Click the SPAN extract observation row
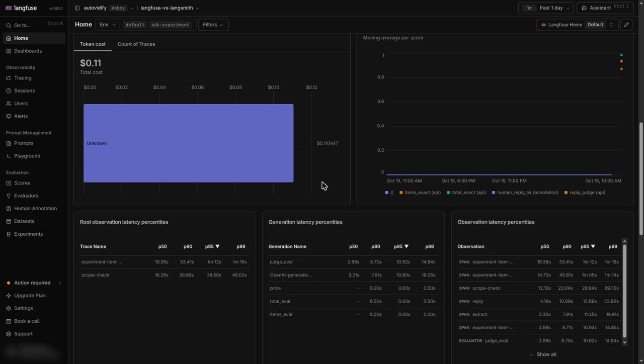 coord(539,314)
